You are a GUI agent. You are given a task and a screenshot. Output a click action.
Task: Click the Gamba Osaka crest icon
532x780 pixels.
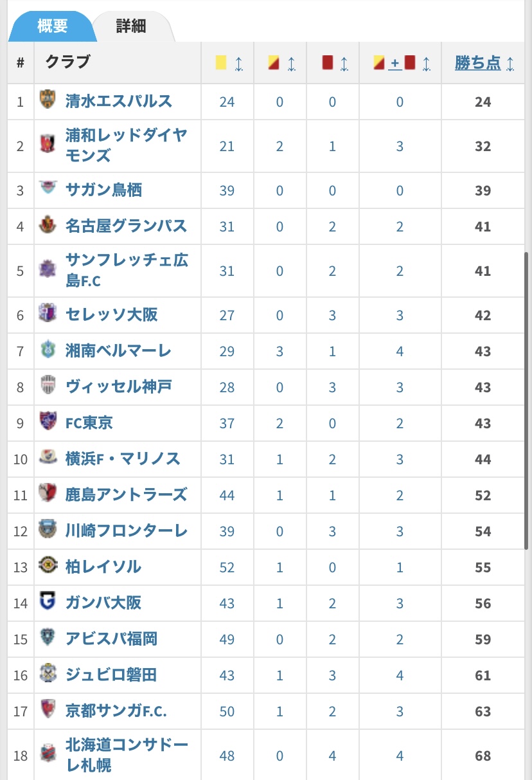tap(48, 603)
